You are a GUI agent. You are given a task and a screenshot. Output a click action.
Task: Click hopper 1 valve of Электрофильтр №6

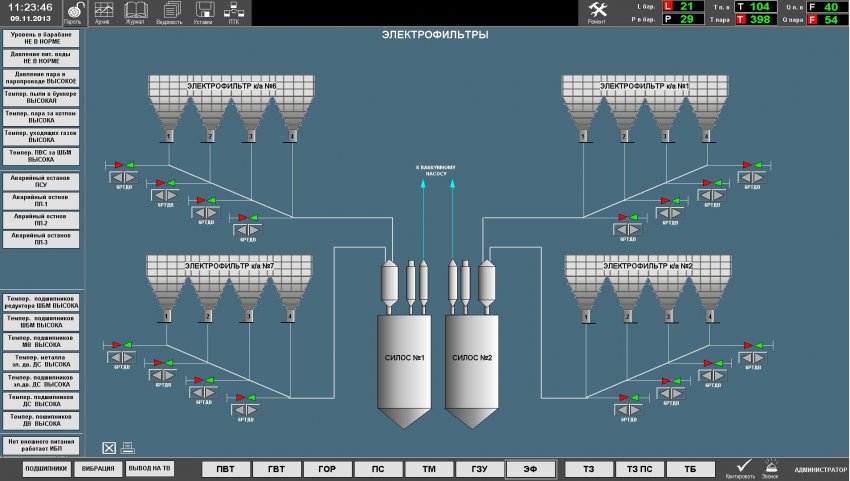[x=125, y=165]
